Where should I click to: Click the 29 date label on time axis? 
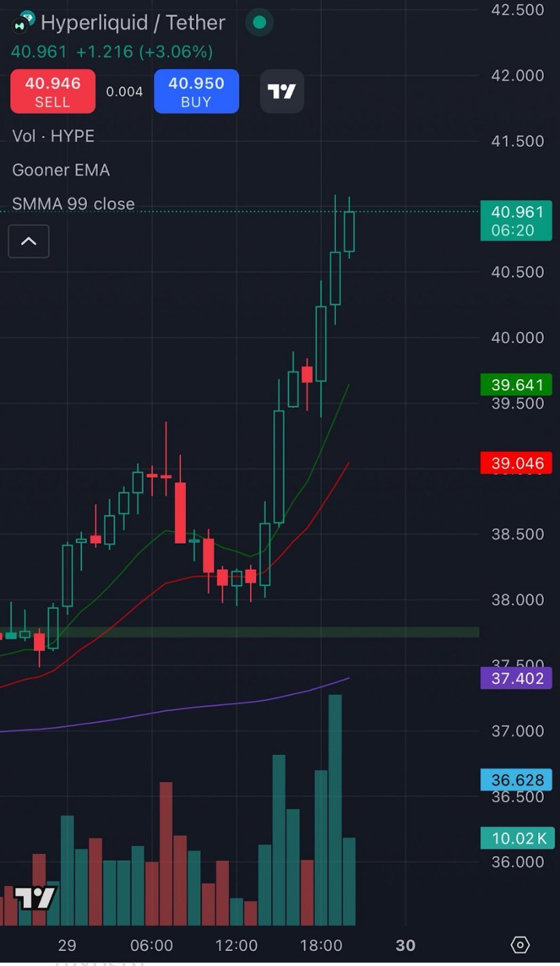(67, 946)
